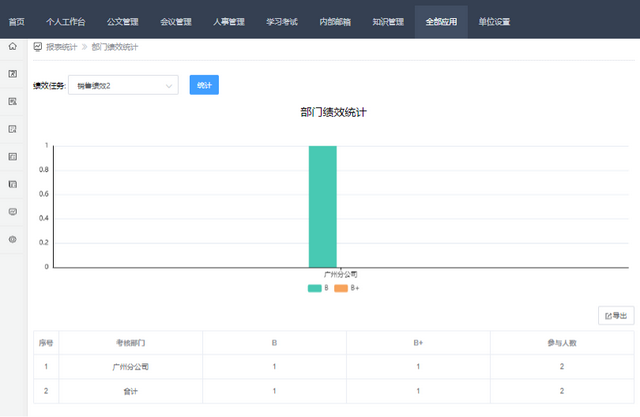Click the eye icon at sidebar bottom
Viewport: 640px width, 417px height.
click(12, 239)
